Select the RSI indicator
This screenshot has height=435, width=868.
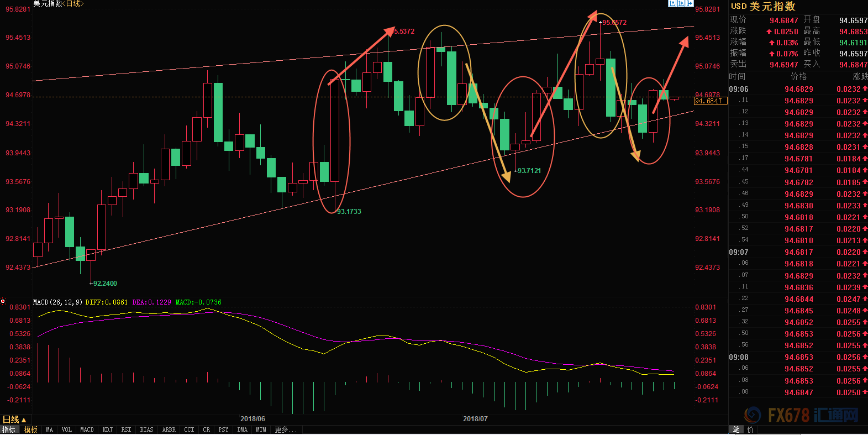[127, 429]
